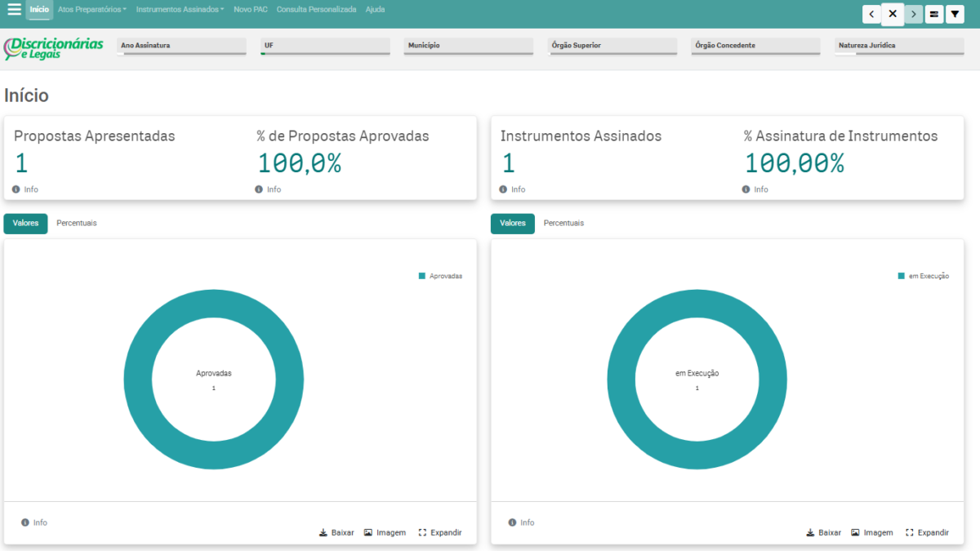Click the em Execução legend color swatch
980x551 pixels.
[902, 276]
